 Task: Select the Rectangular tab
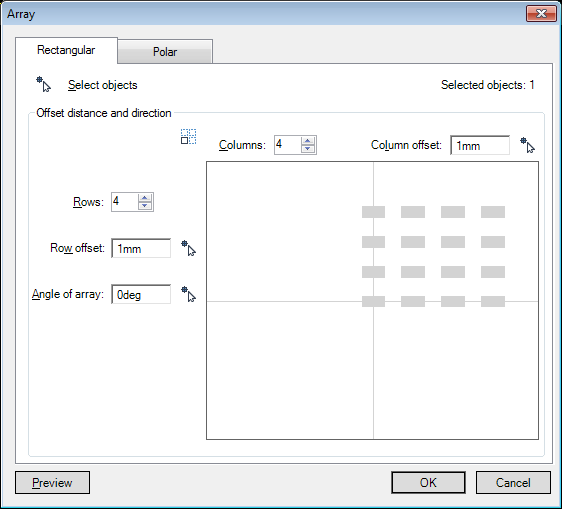(66, 50)
